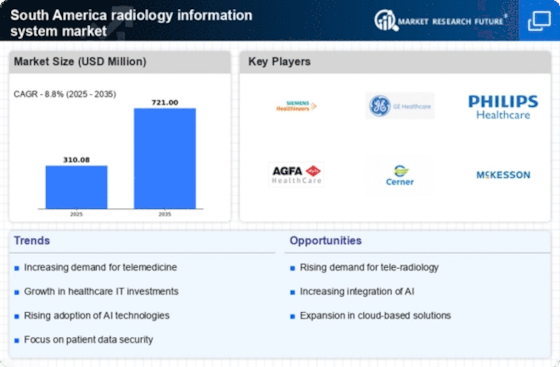Image resolution: width=560 pixels, height=367 pixels.
Task: Click the '2025' axis label
Action: pos(76,214)
